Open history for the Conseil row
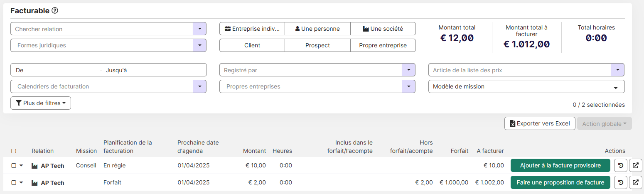This screenshot has height=194, width=644. click(620, 165)
